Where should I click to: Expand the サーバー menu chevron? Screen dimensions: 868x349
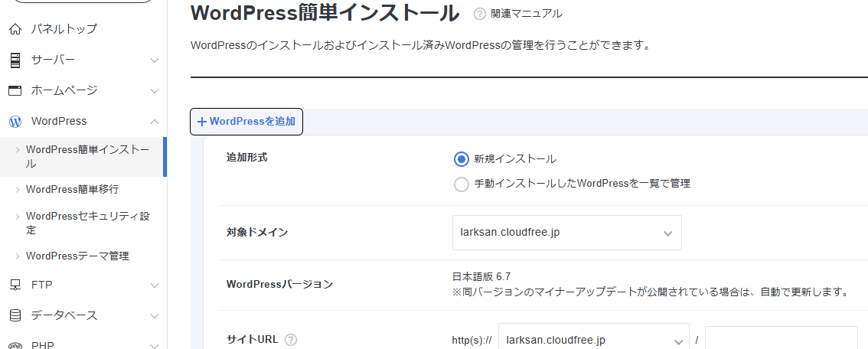click(x=155, y=60)
